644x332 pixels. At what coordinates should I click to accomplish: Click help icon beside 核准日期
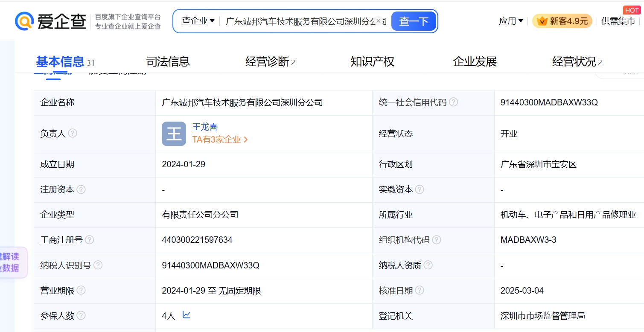tap(420, 291)
